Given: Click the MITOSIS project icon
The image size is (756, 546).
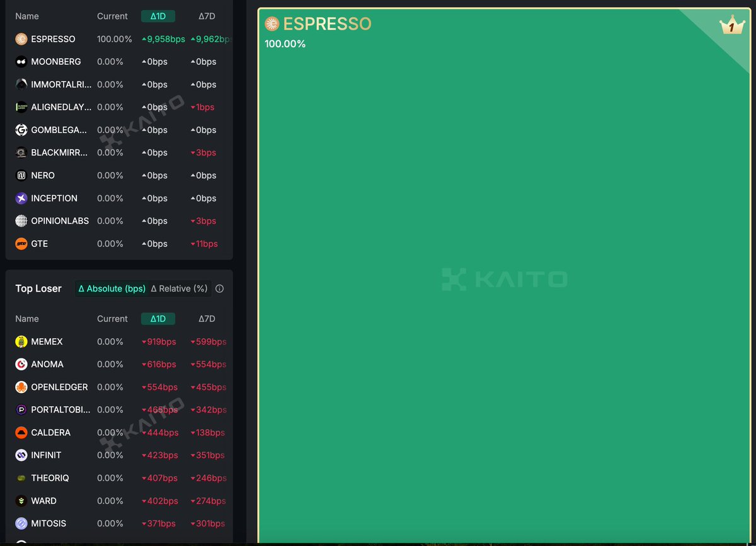Looking at the screenshot, I should [21, 523].
